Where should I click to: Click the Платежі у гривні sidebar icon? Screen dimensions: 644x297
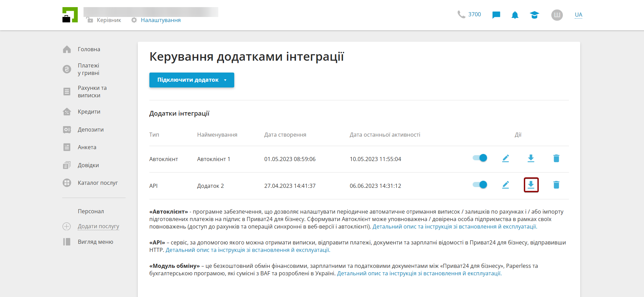click(67, 69)
